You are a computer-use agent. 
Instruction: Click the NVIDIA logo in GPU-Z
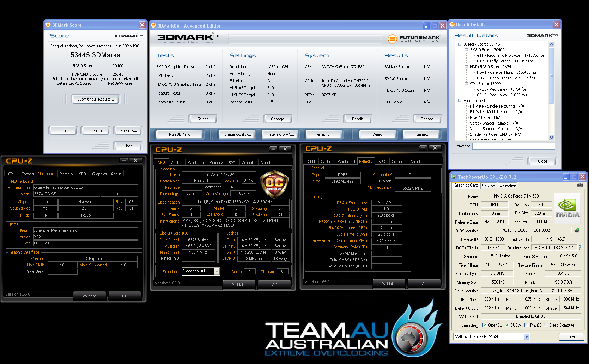[567, 208]
